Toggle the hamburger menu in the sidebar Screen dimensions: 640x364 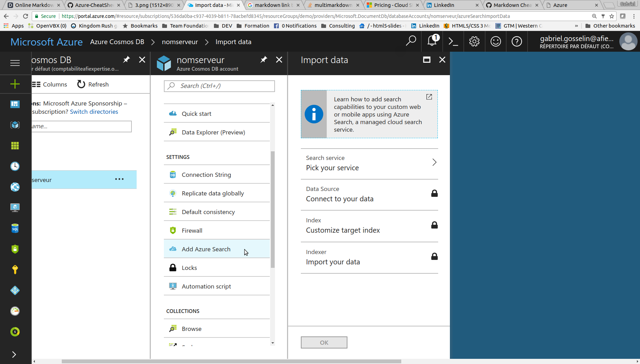pos(15,63)
